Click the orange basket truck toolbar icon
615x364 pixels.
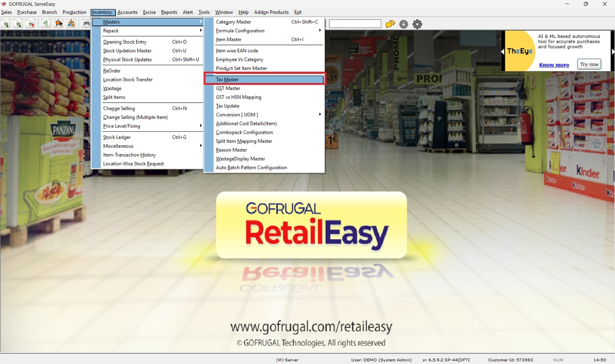point(59,24)
